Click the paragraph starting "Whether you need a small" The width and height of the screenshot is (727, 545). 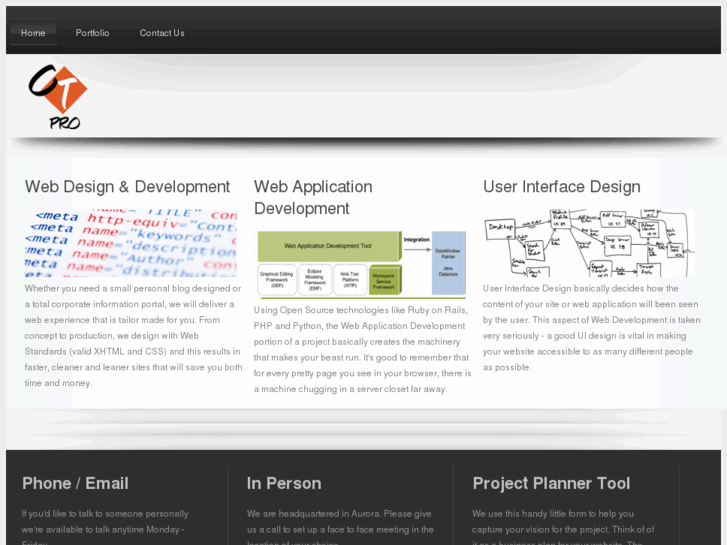pos(134,336)
